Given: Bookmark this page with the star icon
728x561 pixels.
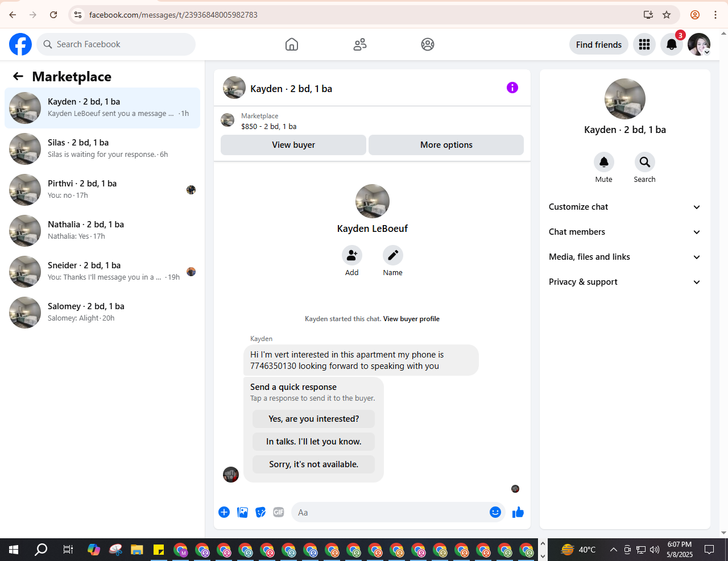Looking at the screenshot, I should (667, 15).
